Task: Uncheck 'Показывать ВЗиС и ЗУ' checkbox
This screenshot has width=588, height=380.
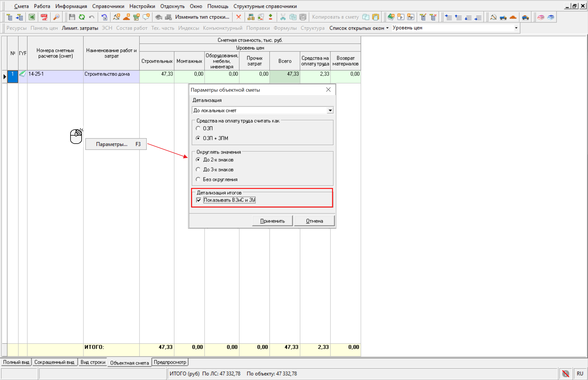Action: pyautogui.click(x=199, y=200)
